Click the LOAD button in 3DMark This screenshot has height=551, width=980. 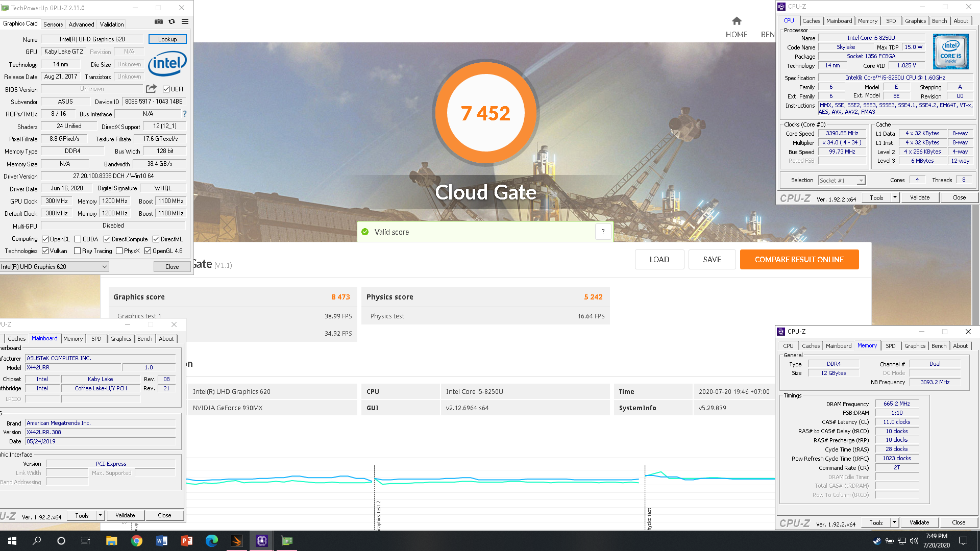pyautogui.click(x=659, y=259)
